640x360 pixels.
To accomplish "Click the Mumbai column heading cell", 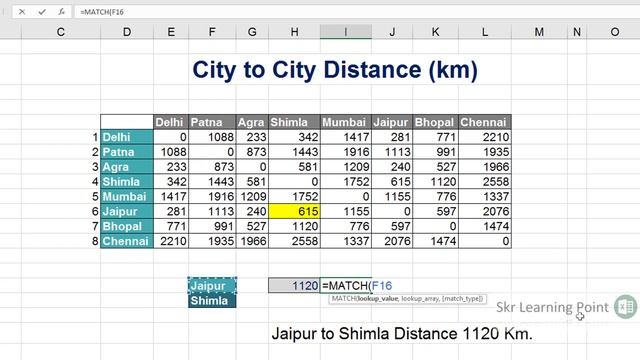I will [x=346, y=122].
